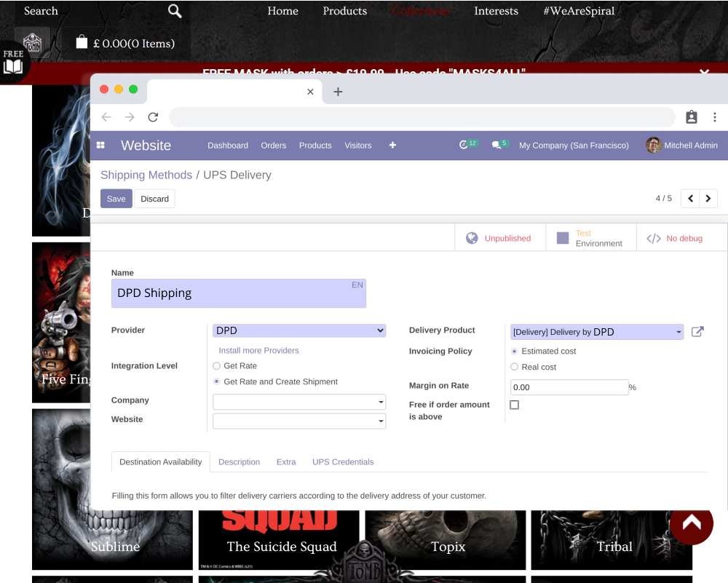Click Products in the shop navigation
728x583 pixels.
click(345, 11)
